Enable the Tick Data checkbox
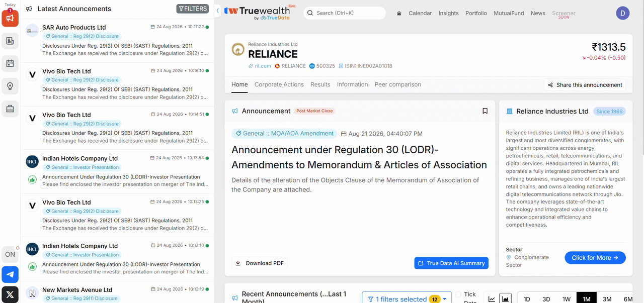This screenshot has height=303, width=644. coord(458,294)
